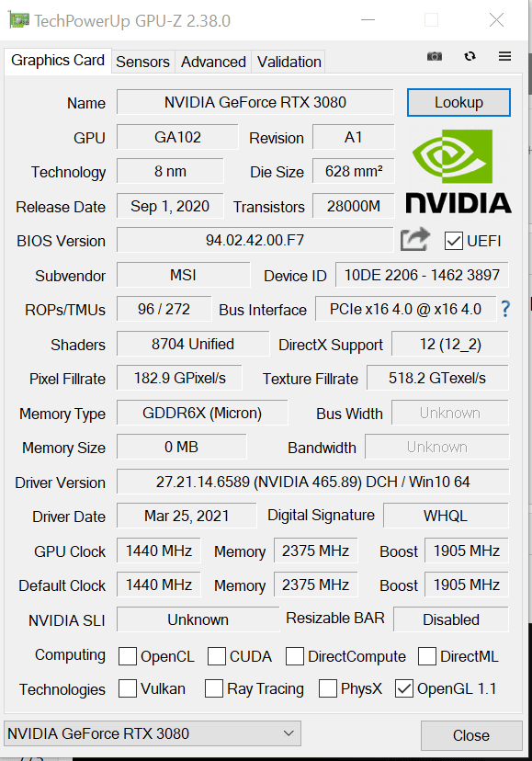This screenshot has height=761, width=532.
Task: Uncheck the OpenGL 1.1 checkbox
Action: pyautogui.click(x=404, y=688)
